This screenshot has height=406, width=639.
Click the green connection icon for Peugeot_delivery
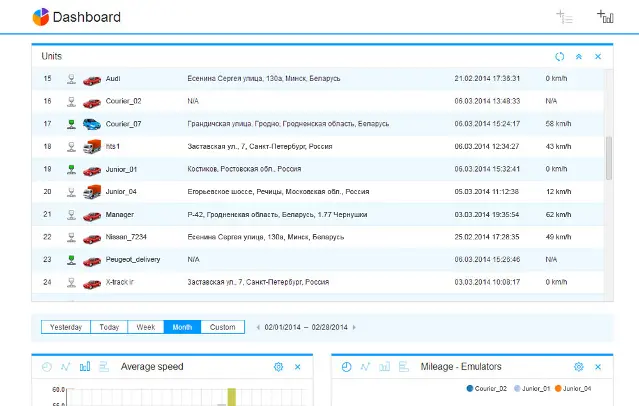71,260
